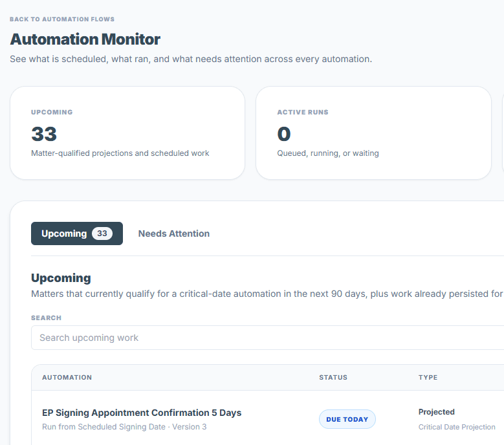Click the Automation Monitor page heading

pyautogui.click(x=85, y=39)
